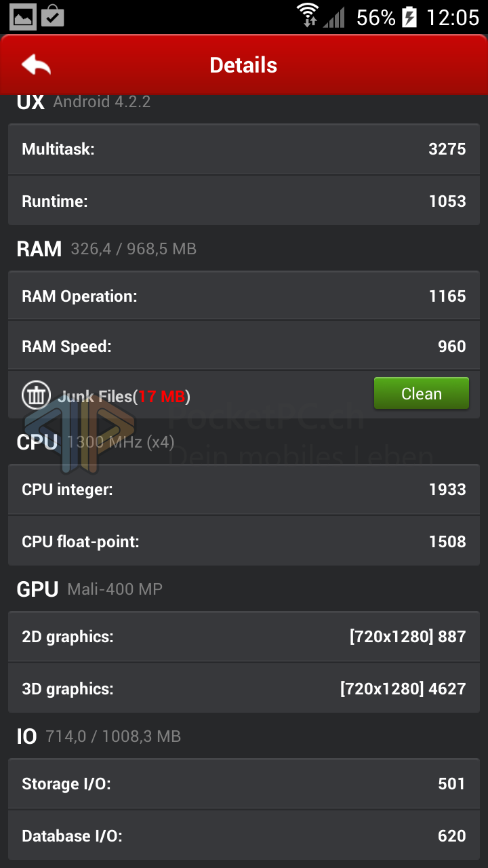Tap the 12:05 clock in status bar
Viewport: 488px width, 868px height.
(452, 17)
